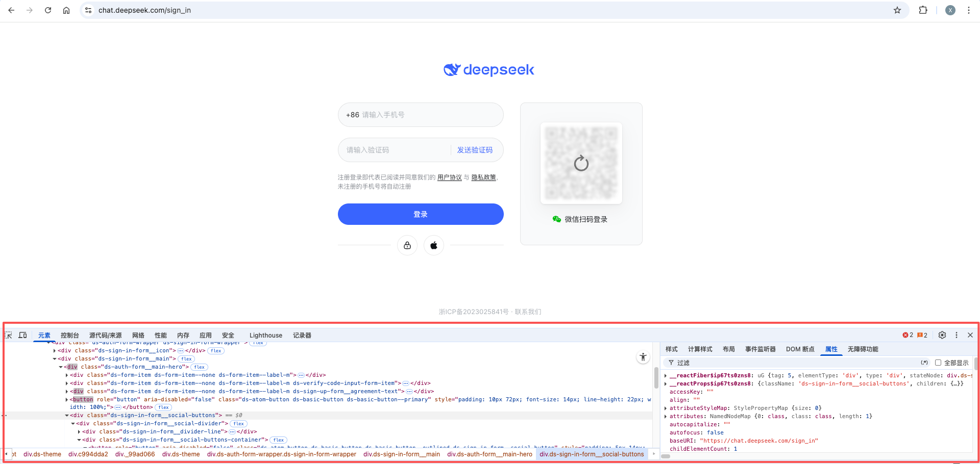Expand the attributeStyleMap property
Screen dimensions: 980x464
666,408
